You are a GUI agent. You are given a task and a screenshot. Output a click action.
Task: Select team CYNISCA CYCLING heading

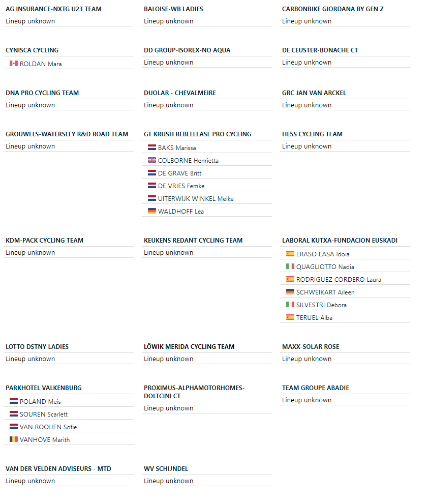pos(32,50)
